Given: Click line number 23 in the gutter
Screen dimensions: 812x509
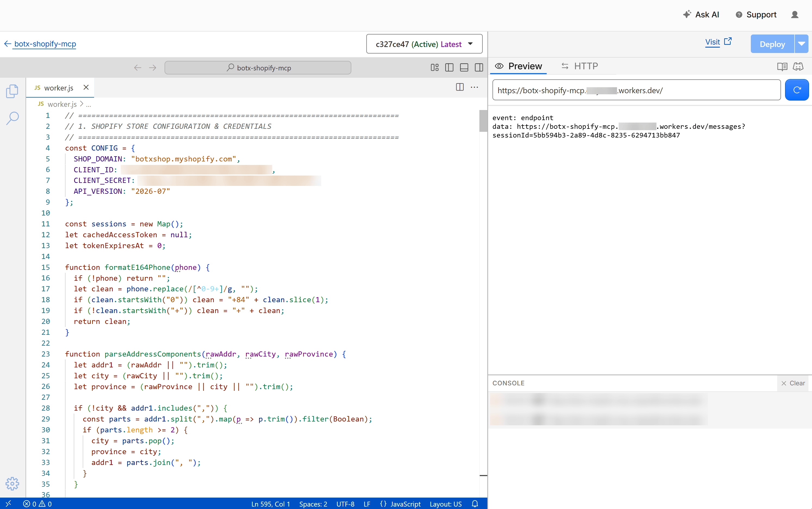Looking at the screenshot, I should pos(45,354).
